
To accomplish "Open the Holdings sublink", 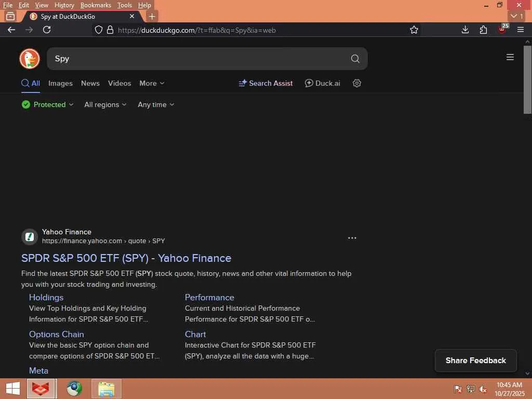I will tap(46, 298).
